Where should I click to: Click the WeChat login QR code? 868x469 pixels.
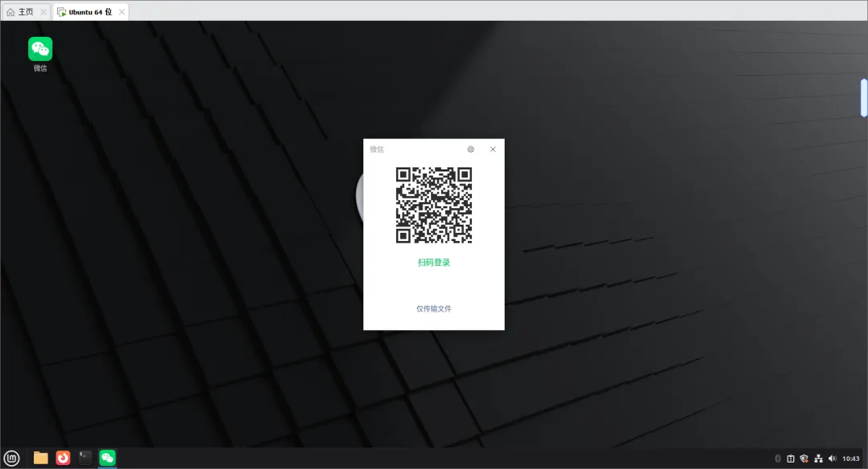coord(434,206)
